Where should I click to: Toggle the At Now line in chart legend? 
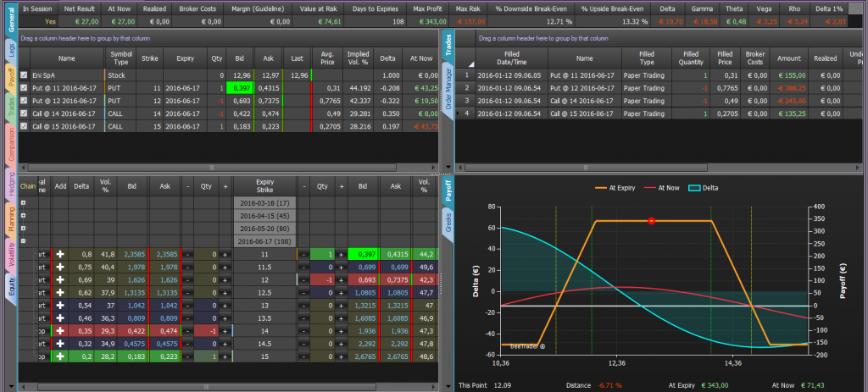(x=659, y=188)
